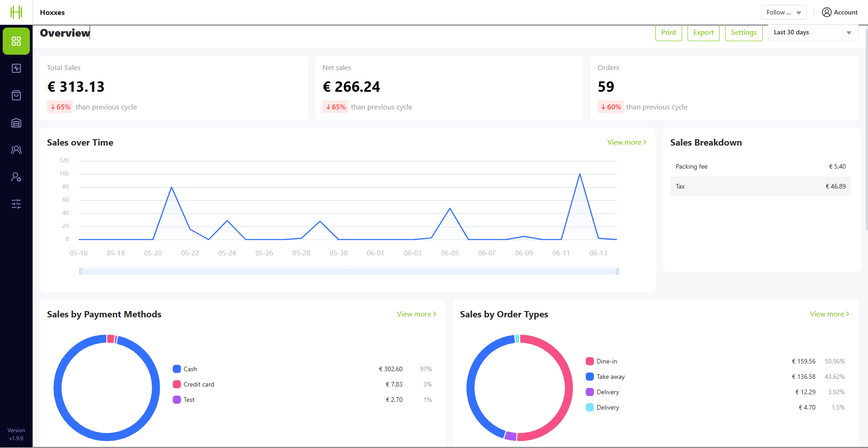Open the Account profile menu
868x448 pixels.
[840, 12]
